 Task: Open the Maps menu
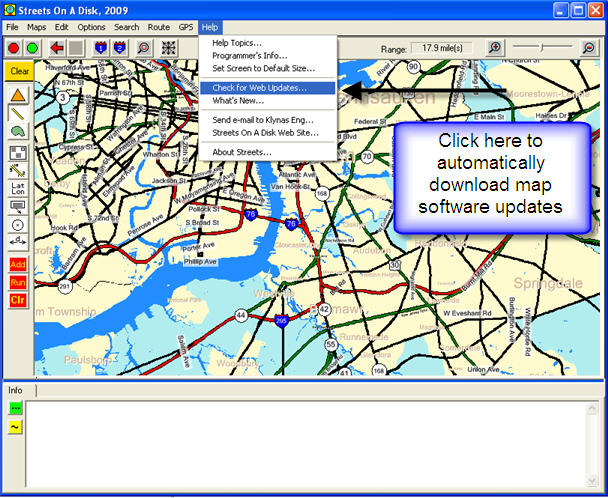pyautogui.click(x=36, y=27)
